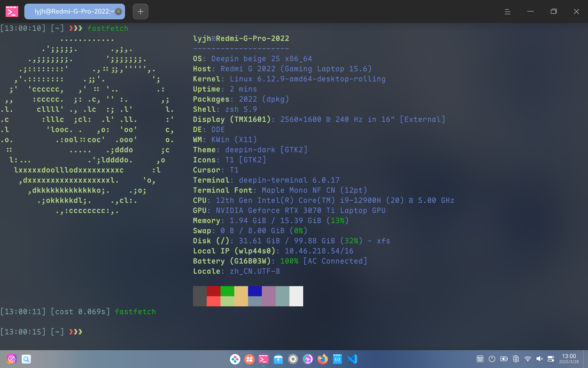Click the CPU i9-12900H line

pyautogui.click(x=324, y=200)
